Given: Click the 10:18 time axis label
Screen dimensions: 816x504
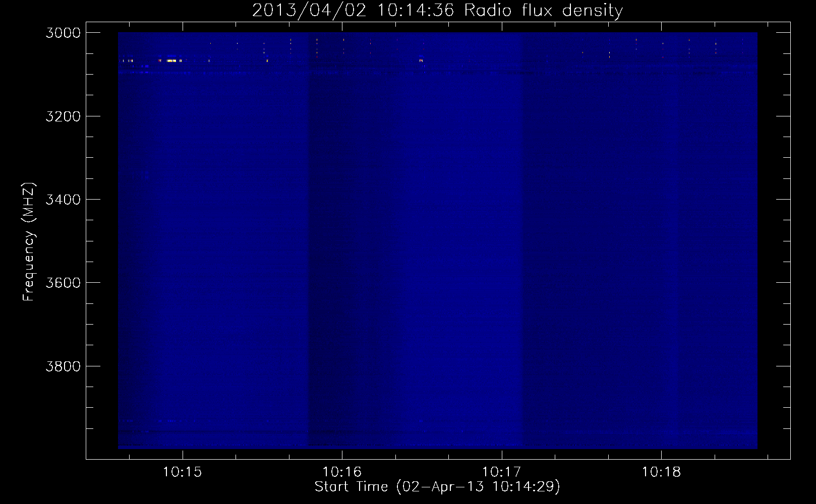Looking at the screenshot, I should pos(661,472).
